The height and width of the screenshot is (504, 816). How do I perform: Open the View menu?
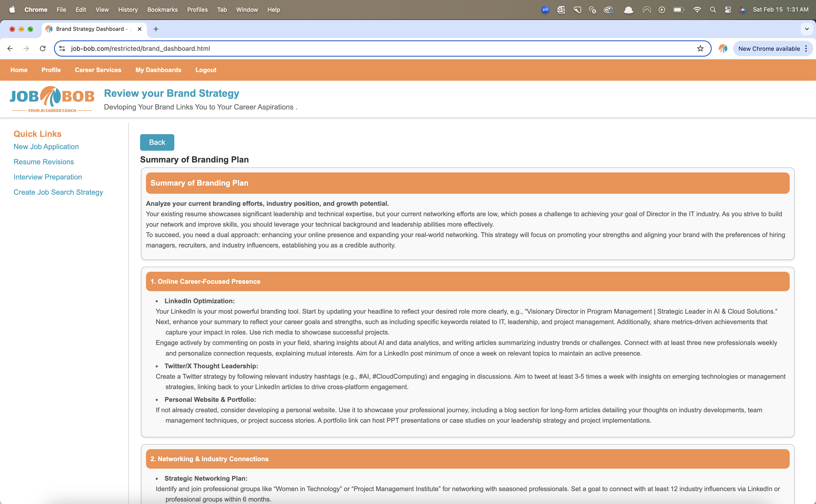click(102, 10)
